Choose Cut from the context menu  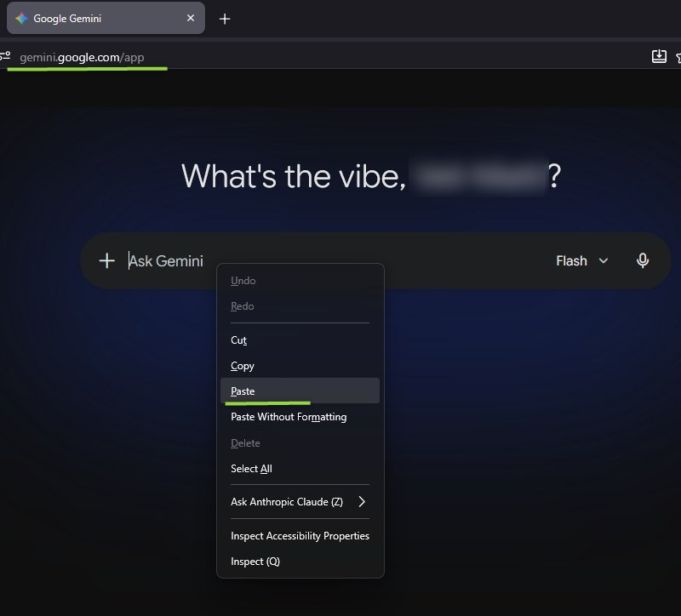click(300, 340)
